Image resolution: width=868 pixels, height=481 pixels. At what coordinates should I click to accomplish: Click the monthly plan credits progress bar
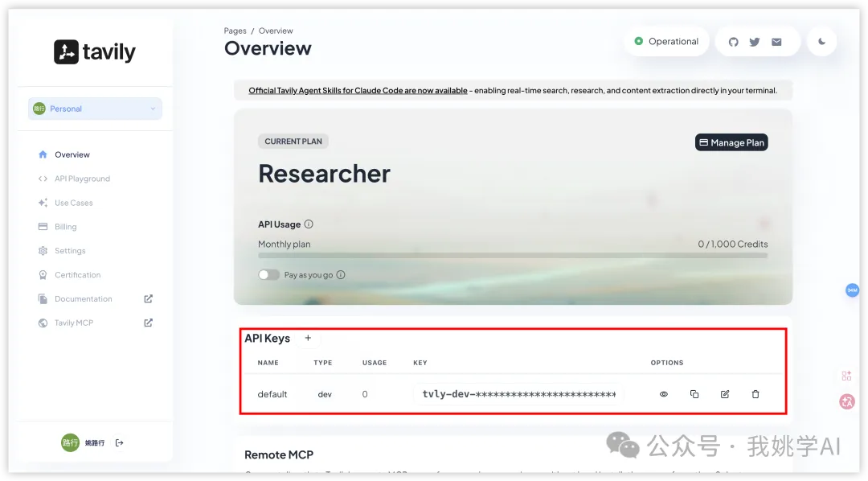pos(513,256)
